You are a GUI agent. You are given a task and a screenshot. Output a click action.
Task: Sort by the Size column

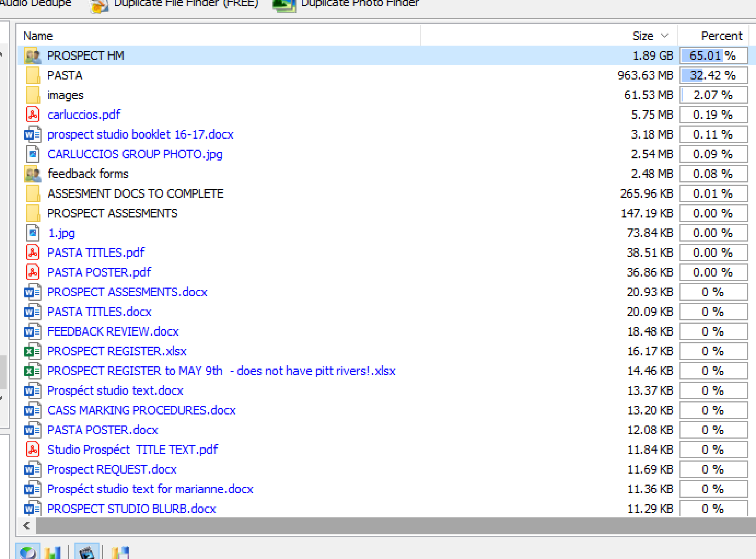[643, 36]
